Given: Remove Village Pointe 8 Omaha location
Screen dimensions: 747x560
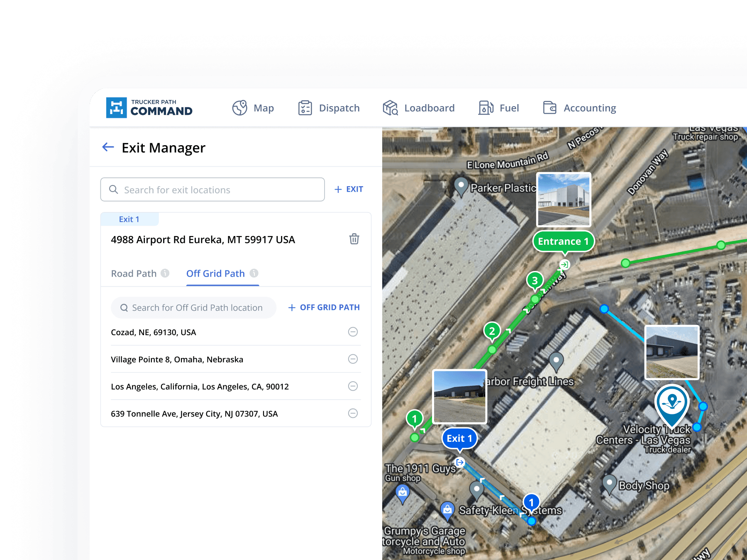Looking at the screenshot, I should (x=353, y=359).
